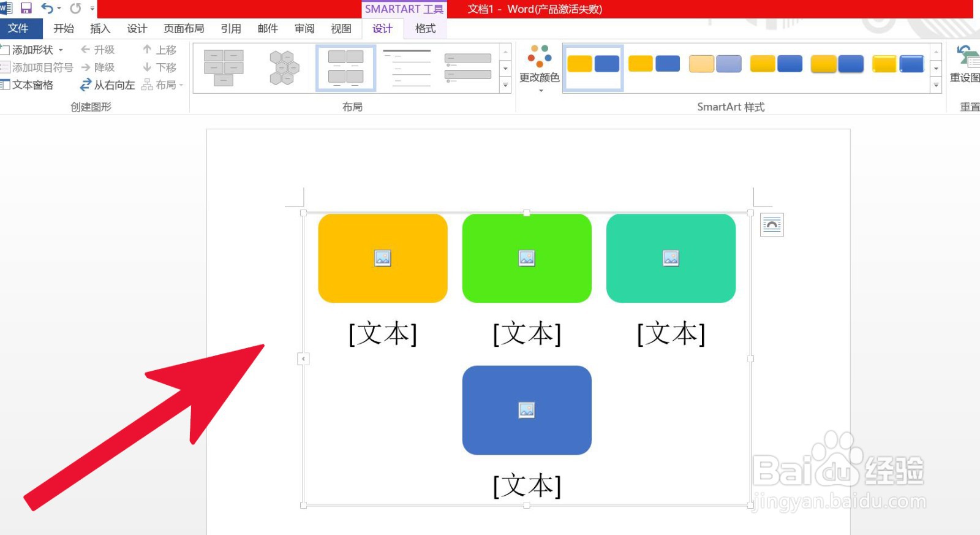This screenshot has width=980, height=535.
Task: Switch to the 视图 tab
Action: pyautogui.click(x=341, y=28)
